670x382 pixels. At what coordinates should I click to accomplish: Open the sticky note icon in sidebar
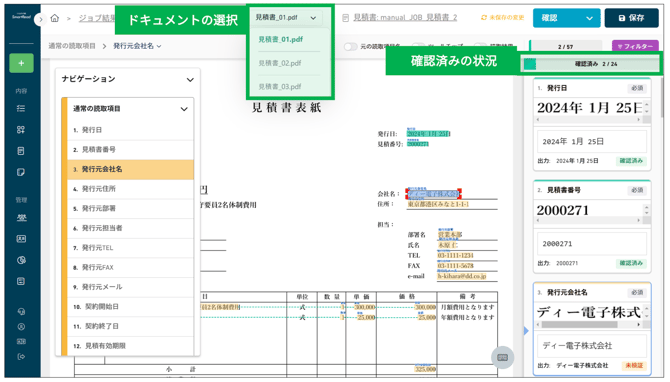coord(21,172)
